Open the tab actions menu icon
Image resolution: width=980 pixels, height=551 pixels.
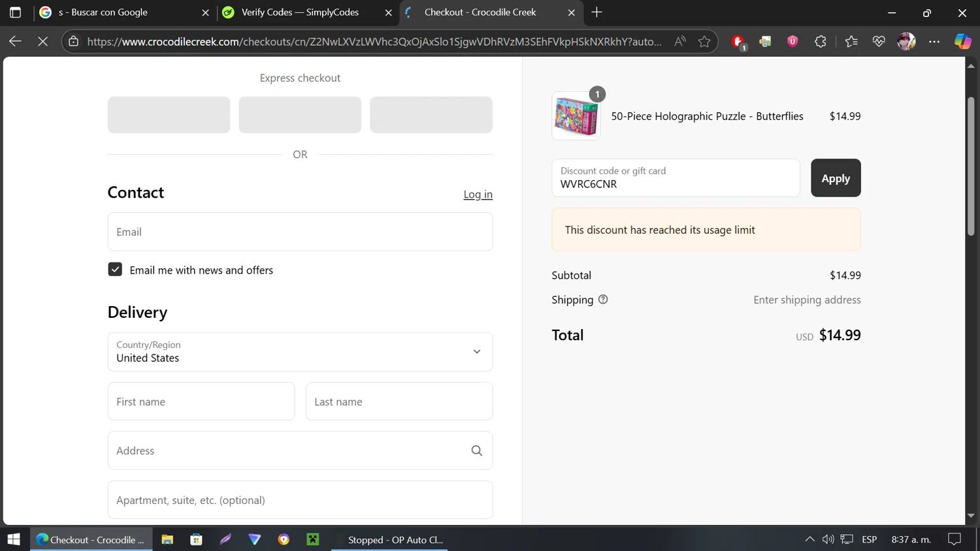click(x=15, y=12)
